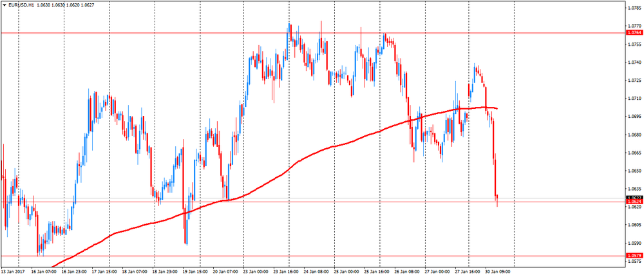644x277 pixels.
Task: Click the 1.0785 price scale value
Action: coord(634,8)
